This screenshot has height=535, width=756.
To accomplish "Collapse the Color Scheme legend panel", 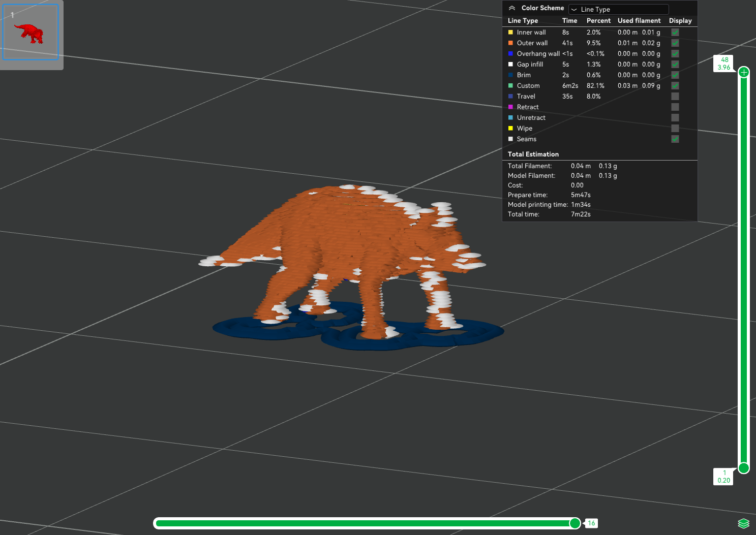I will [x=512, y=8].
